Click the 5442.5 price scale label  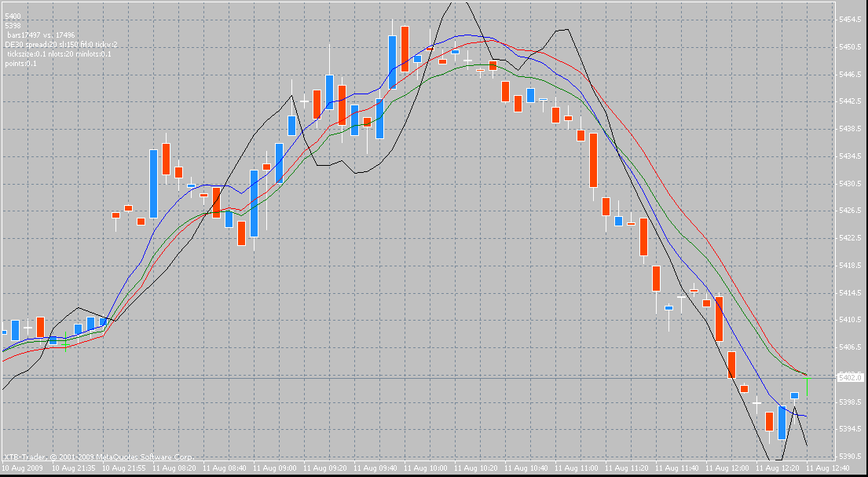(849, 101)
